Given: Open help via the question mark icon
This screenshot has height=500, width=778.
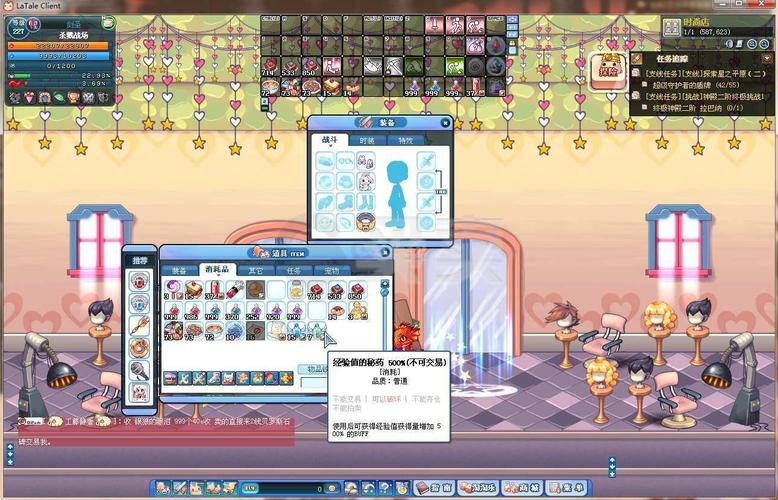Looking at the screenshot, I should pos(384,489).
